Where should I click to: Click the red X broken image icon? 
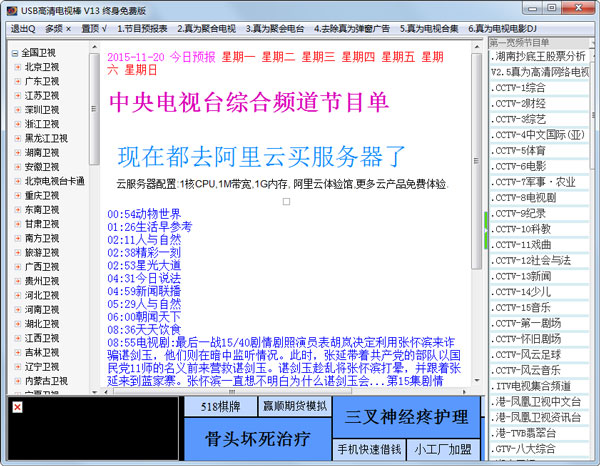coord(17,407)
